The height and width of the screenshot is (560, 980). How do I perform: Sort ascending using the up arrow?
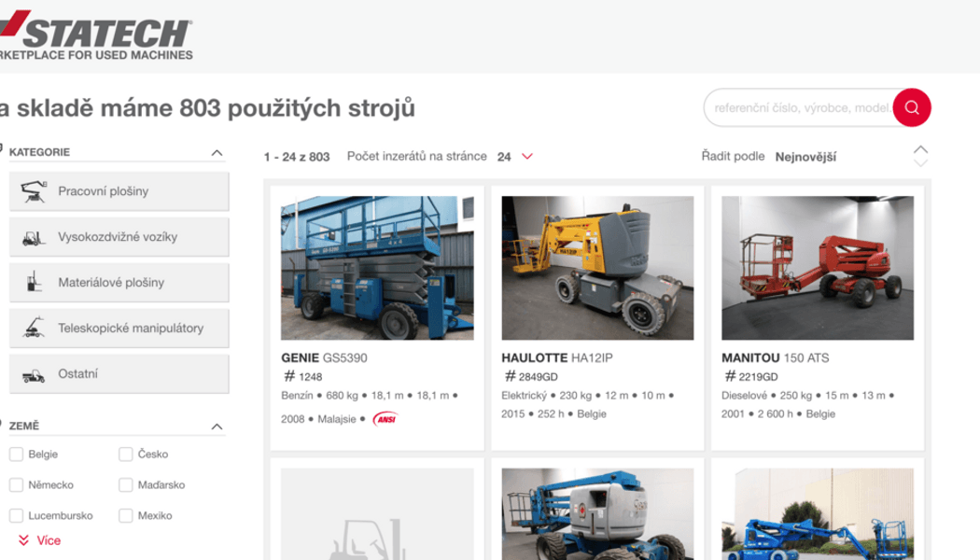pos(920,149)
